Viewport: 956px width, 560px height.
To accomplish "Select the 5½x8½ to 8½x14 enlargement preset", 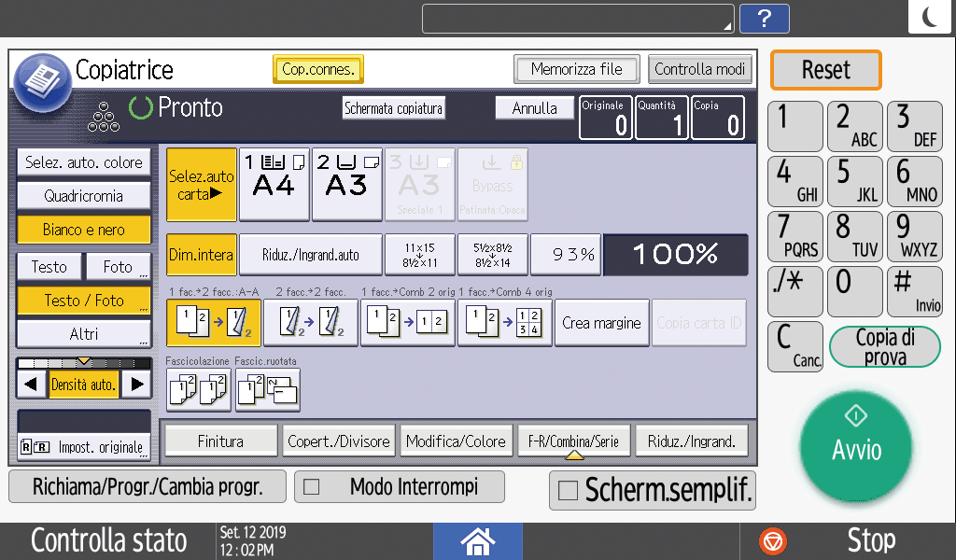I will click(493, 255).
